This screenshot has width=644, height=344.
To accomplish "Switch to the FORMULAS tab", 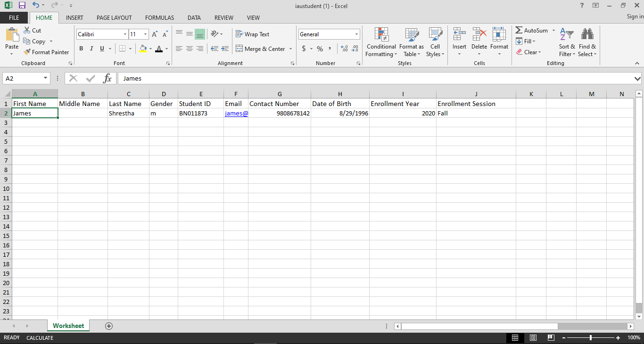I will point(159,18).
